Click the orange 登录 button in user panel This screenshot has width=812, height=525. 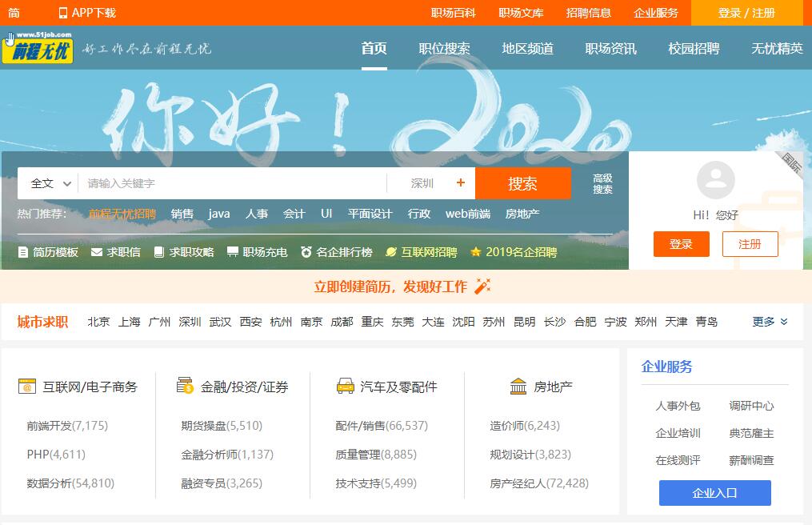[681, 244]
